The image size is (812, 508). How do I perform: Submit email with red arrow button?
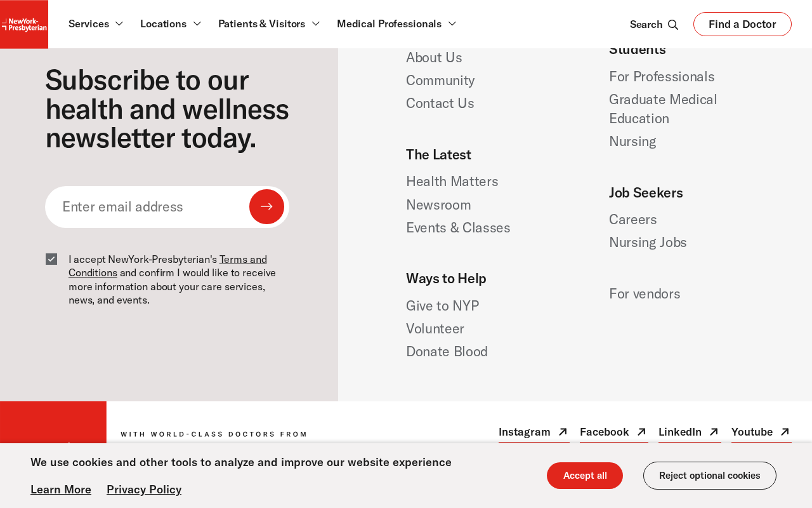point(266,207)
